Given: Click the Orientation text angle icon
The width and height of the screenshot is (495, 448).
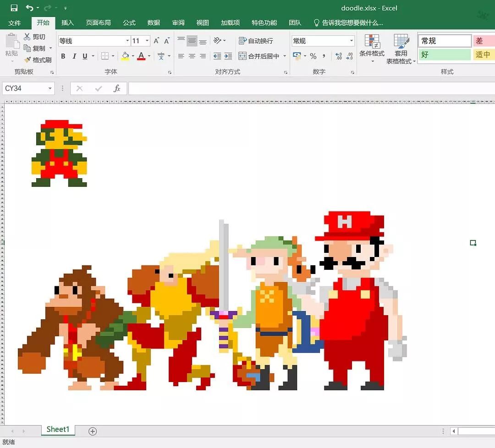Looking at the screenshot, I should (x=218, y=40).
